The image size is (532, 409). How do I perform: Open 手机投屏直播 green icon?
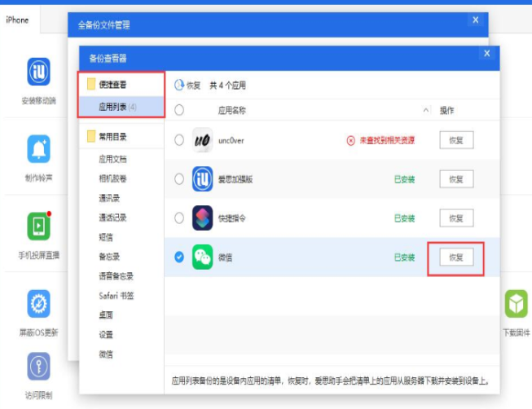click(38, 226)
